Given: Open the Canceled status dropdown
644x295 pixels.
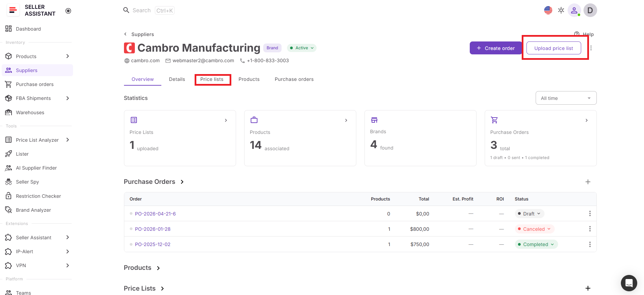Looking at the screenshot, I should 535,229.
